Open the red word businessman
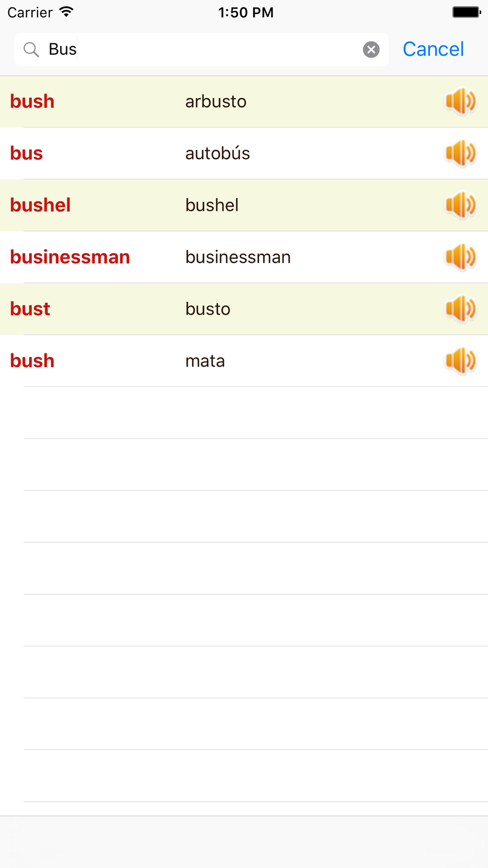 coord(70,257)
